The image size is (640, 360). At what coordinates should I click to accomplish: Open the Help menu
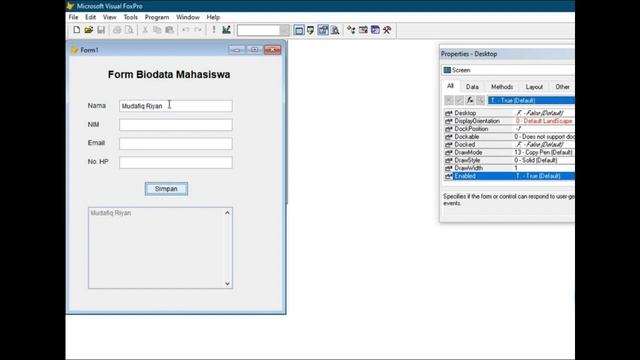tap(213, 17)
